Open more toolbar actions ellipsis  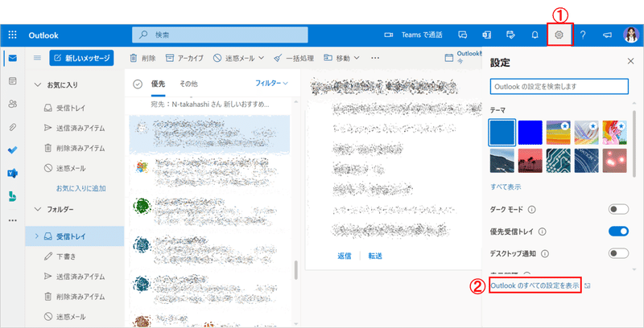click(x=375, y=58)
